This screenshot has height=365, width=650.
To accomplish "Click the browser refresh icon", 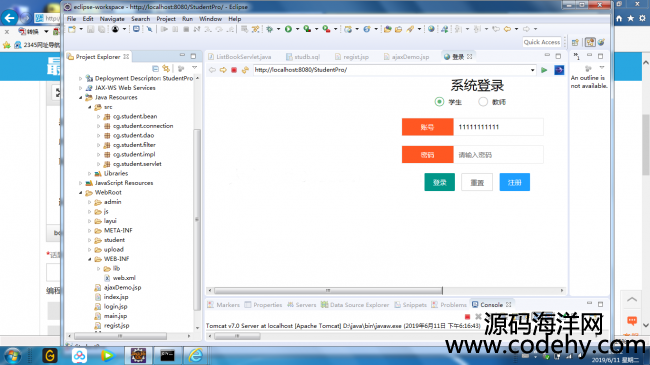I will pos(245,70).
